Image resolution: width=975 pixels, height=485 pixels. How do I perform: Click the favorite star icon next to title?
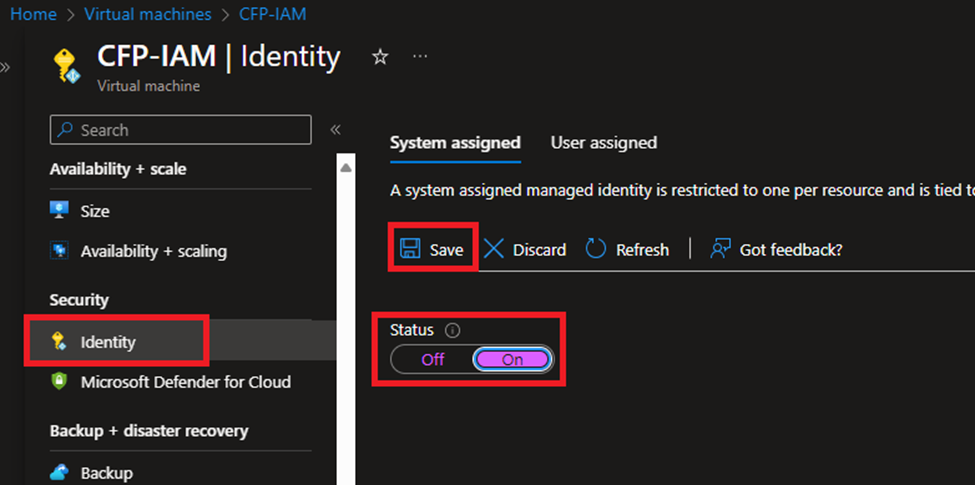coord(380,58)
